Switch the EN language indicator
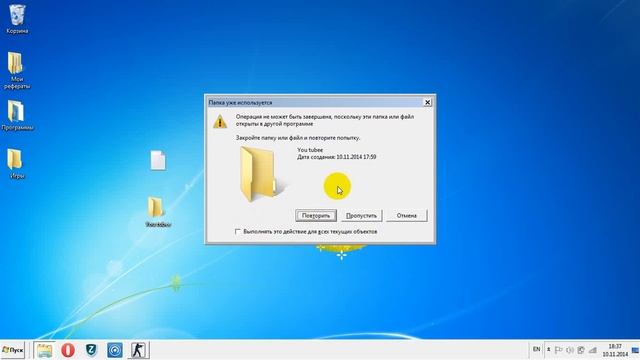Screen dimensions: 640x360 point(536,349)
